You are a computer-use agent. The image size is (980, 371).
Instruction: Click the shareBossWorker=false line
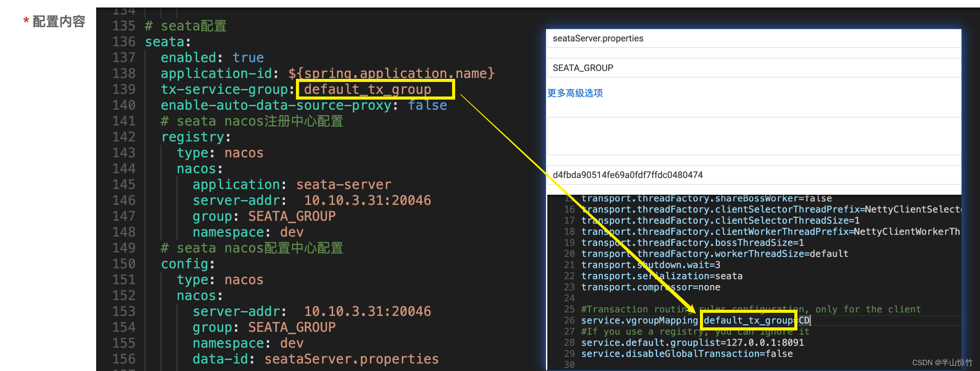(x=707, y=199)
